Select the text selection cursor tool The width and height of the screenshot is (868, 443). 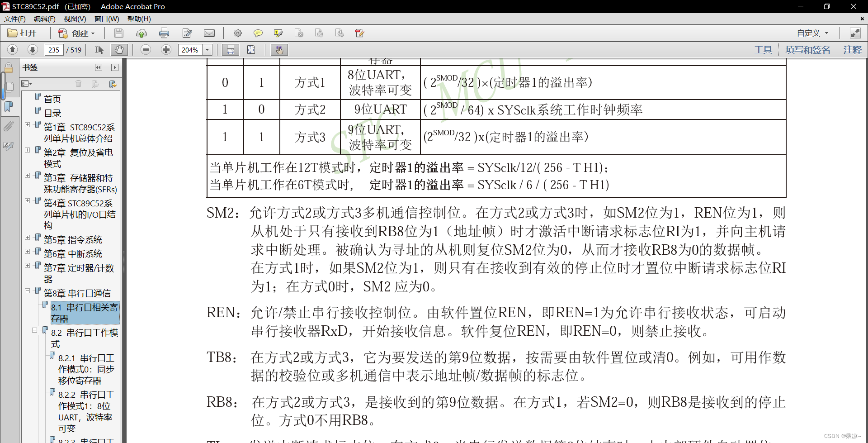pyautogui.click(x=99, y=50)
